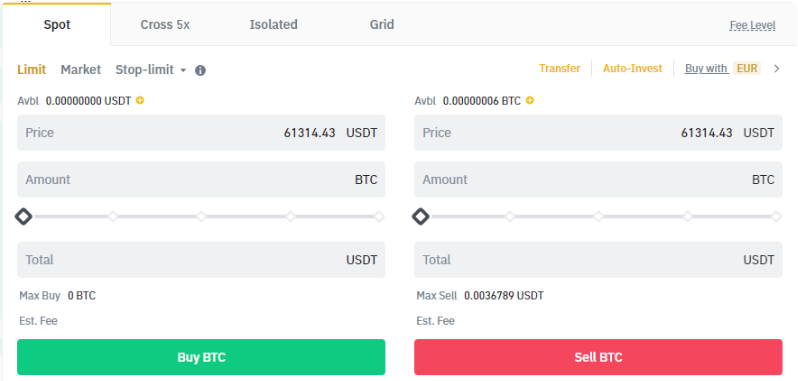
Task: Click the right chevron after Buy with EUR
Action: [777, 69]
